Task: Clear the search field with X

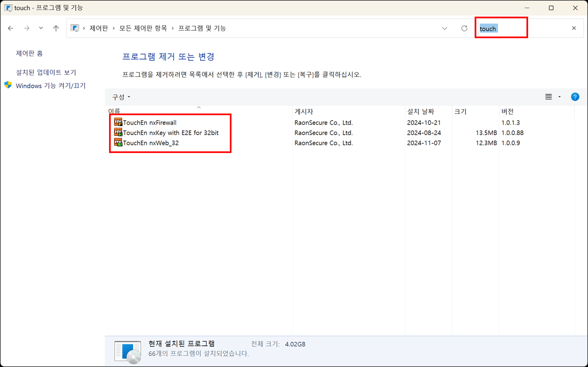Action: (574, 28)
